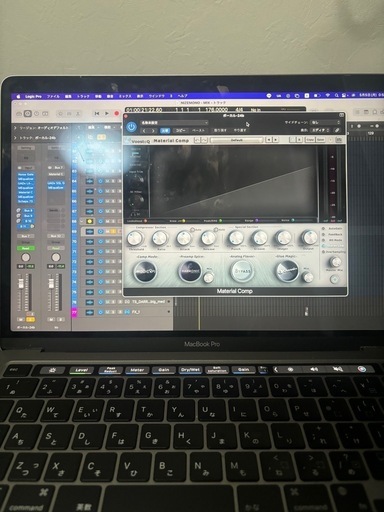384x512 pixels.
Task: Click the Library icon in control bar
Action: (19, 114)
